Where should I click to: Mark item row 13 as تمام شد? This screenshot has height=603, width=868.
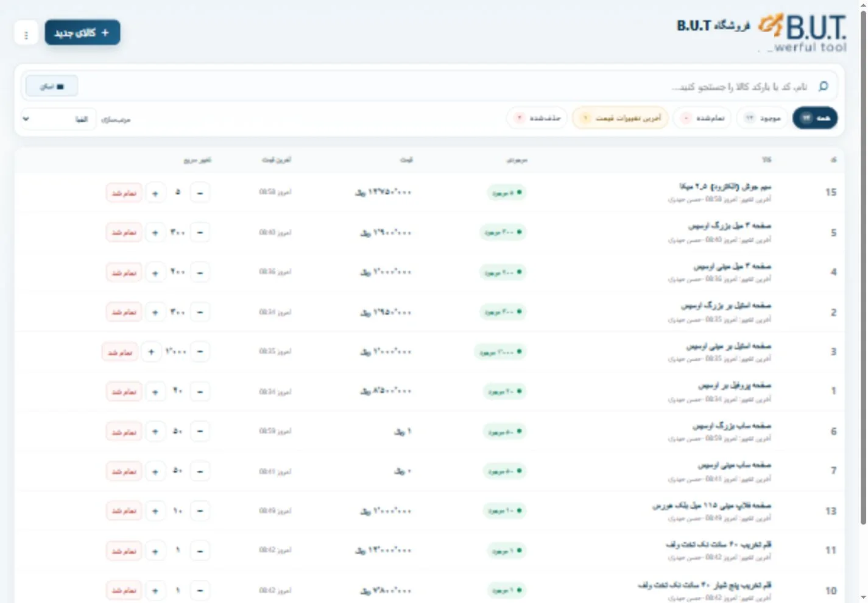(124, 511)
